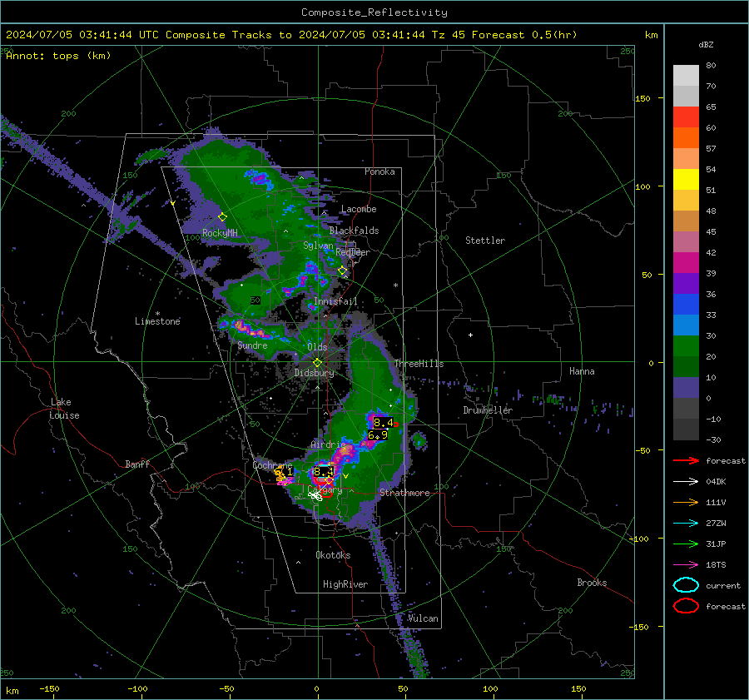Viewport: 749px width, 700px height.
Task: Pick the purple 36-39 dBZ swatch
Action: pos(686,284)
